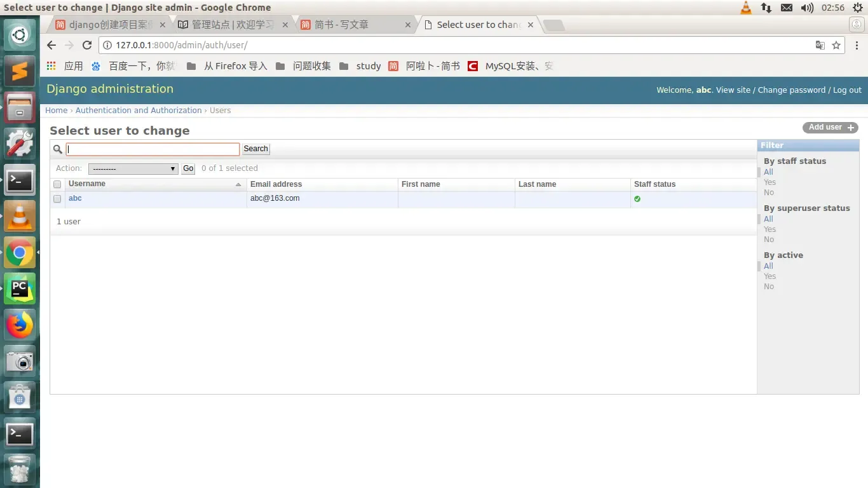Open the Ubuntu Software store icon

(x=20, y=398)
